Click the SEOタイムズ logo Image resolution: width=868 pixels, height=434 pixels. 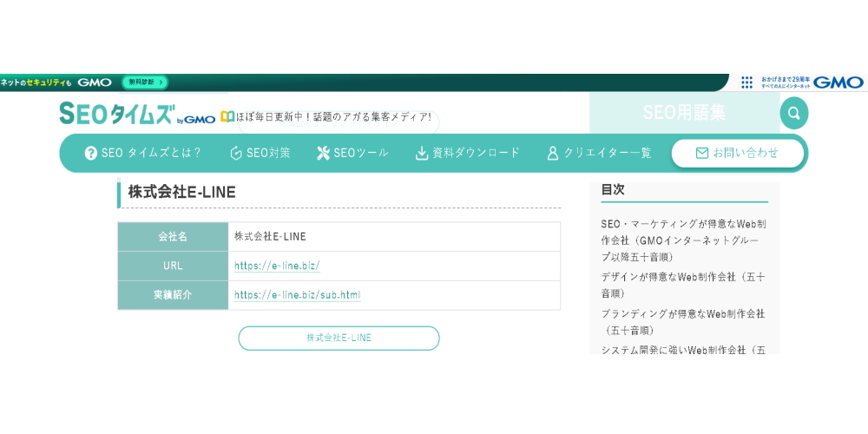pyautogui.click(x=137, y=114)
